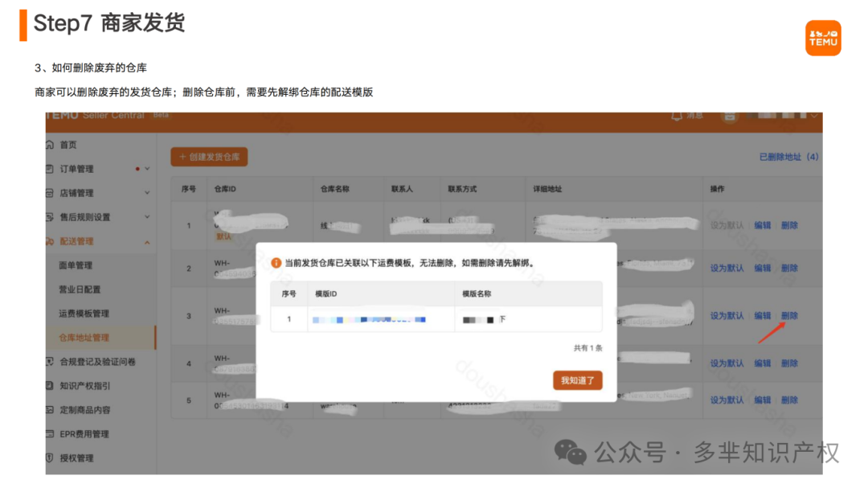Click the 定制商品内容 icon

pos(50,410)
